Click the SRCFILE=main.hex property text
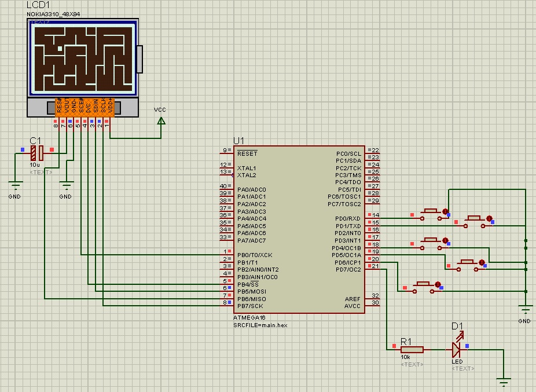The image size is (536, 392). pos(260,325)
